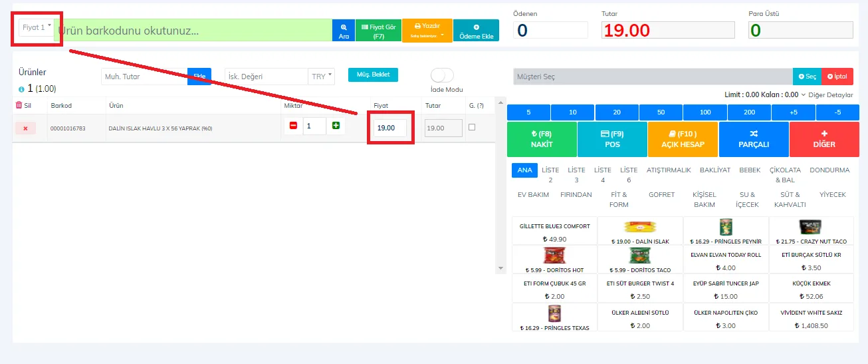
Task: Click the product list scroll down arrow
Action: click(x=501, y=268)
